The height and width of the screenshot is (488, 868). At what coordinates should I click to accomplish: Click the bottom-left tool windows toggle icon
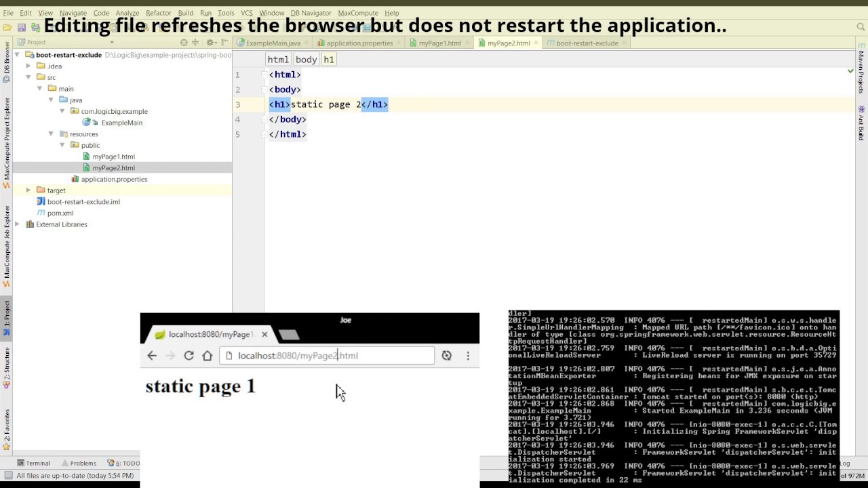click(7, 476)
